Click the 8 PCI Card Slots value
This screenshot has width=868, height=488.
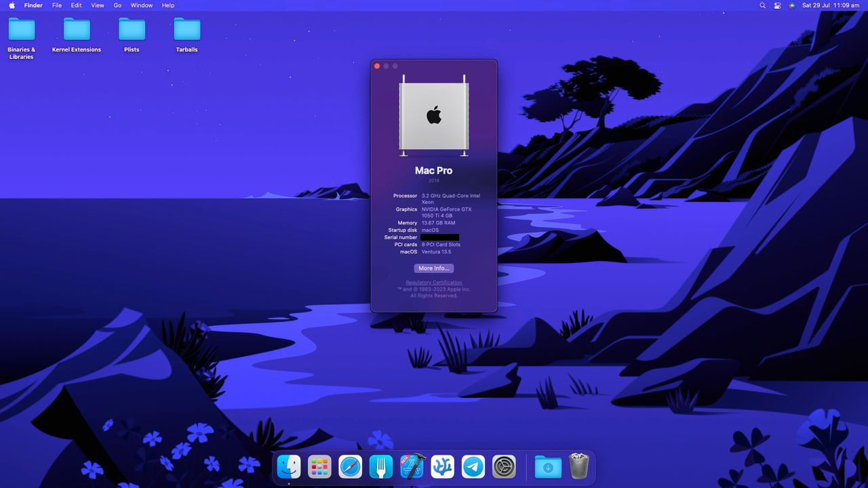point(441,245)
